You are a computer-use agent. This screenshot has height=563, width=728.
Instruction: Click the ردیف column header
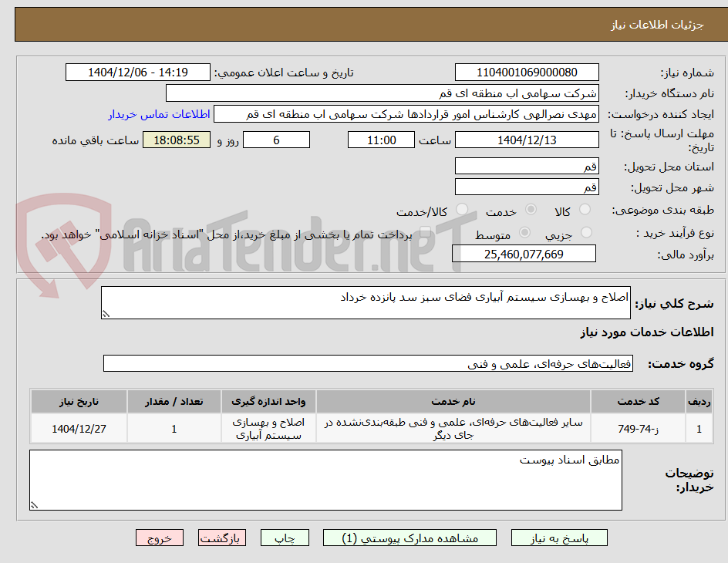699,402
